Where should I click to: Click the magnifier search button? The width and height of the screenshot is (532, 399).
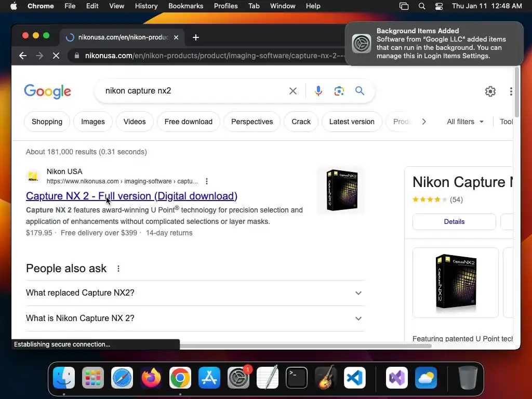click(360, 91)
